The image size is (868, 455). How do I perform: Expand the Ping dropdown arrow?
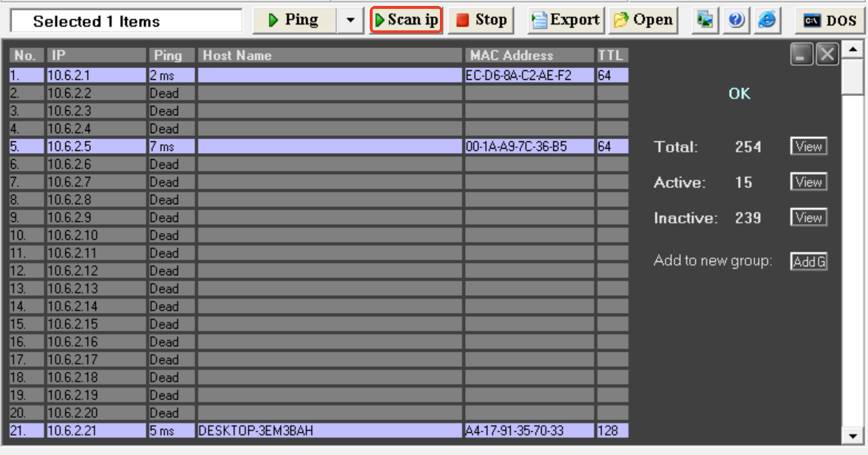click(x=350, y=20)
